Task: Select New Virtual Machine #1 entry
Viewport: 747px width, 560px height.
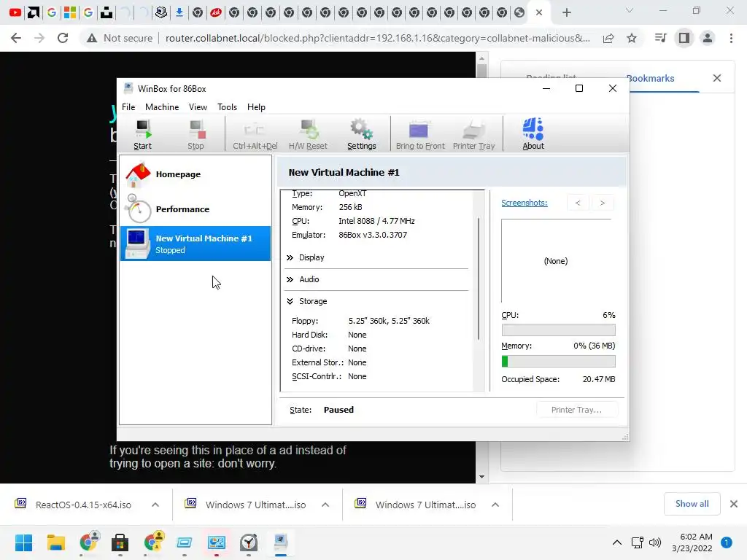Action: [x=196, y=244]
